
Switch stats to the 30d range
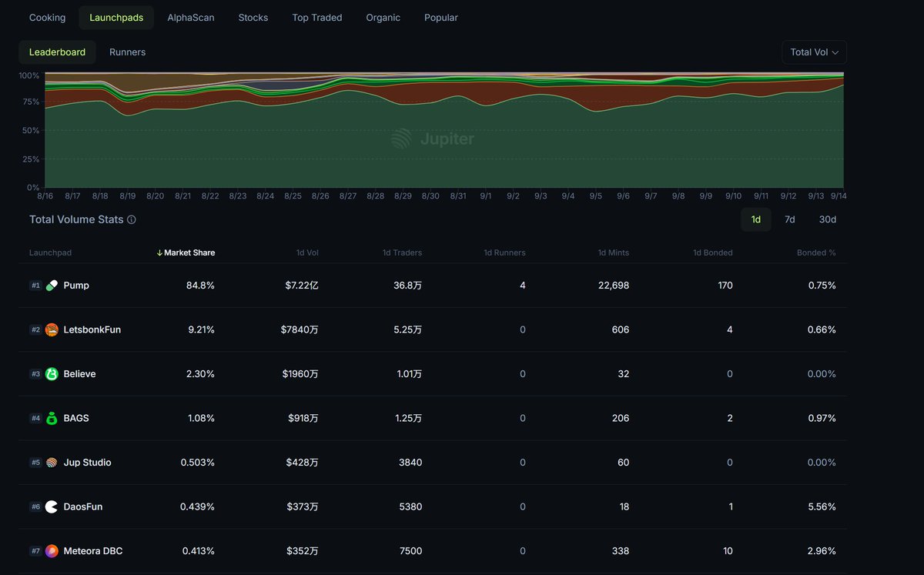coord(828,219)
